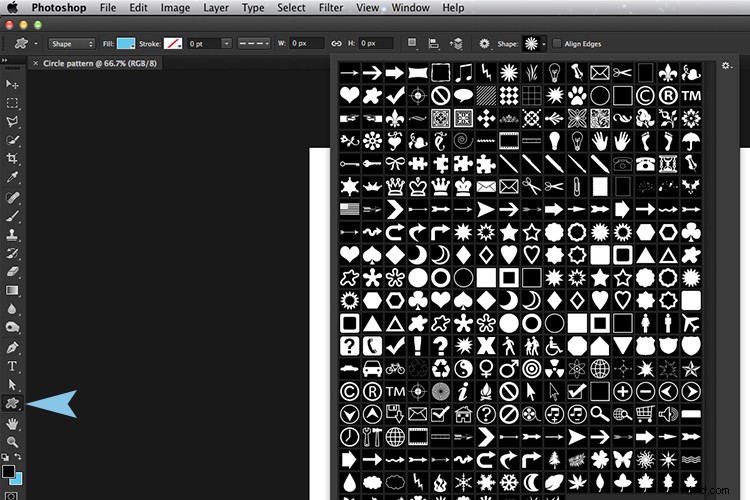The height and width of the screenshot is (500, 750).
Task: Pick the music notes shape
Action: click(463, 72)
